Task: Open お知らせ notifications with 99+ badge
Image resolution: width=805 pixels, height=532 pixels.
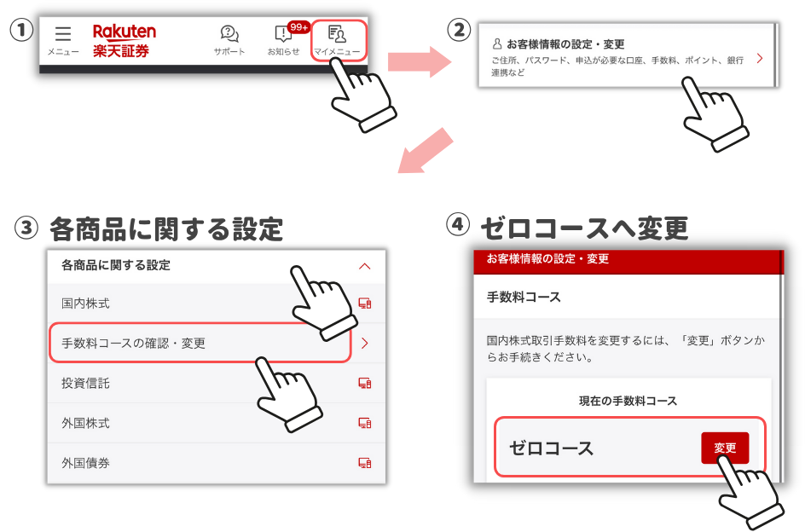Action: tap(285, 40)
